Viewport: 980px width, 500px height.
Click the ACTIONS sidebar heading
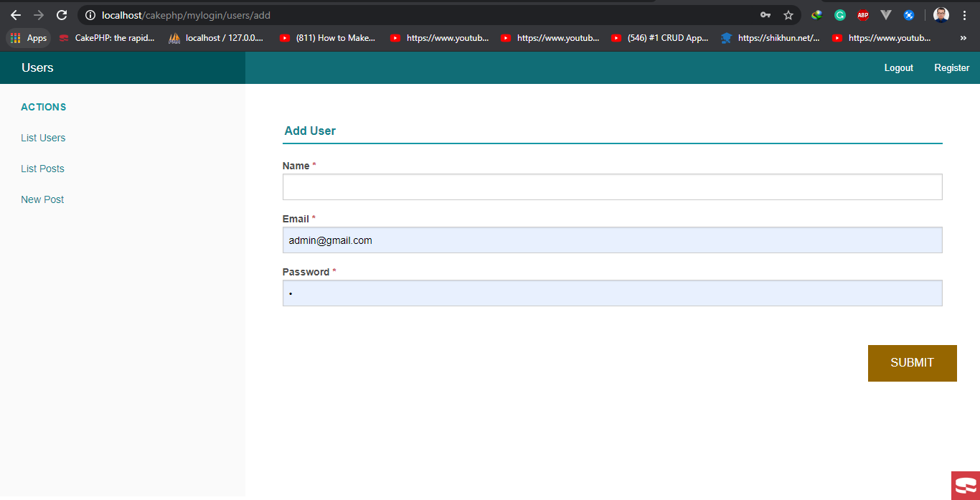click(44, 107)
